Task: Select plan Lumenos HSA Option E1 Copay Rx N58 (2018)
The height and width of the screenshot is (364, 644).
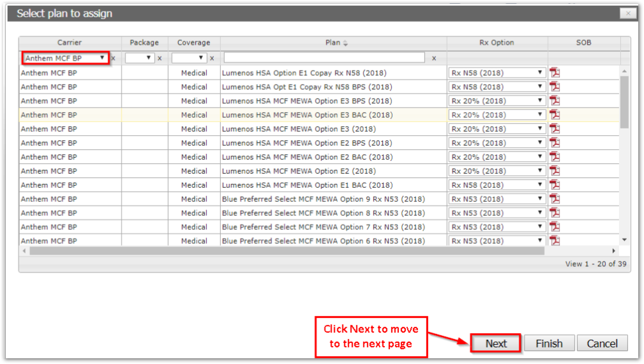Action: click(304, 73)
